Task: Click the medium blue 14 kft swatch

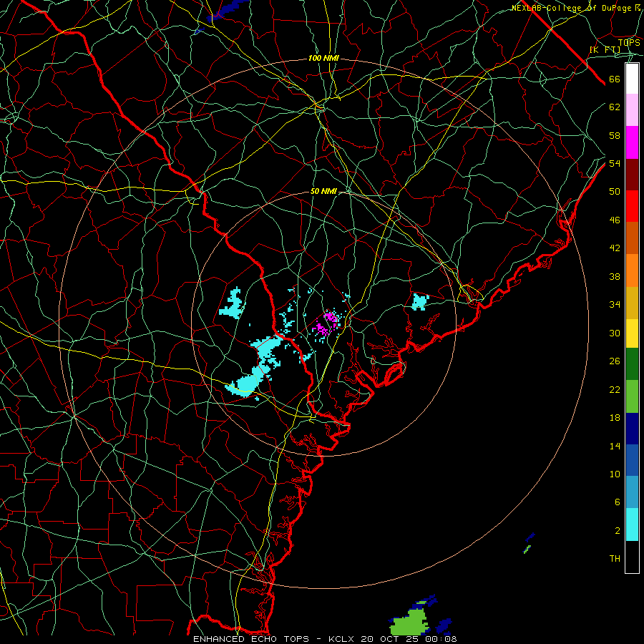Action: tap(632, 460)
